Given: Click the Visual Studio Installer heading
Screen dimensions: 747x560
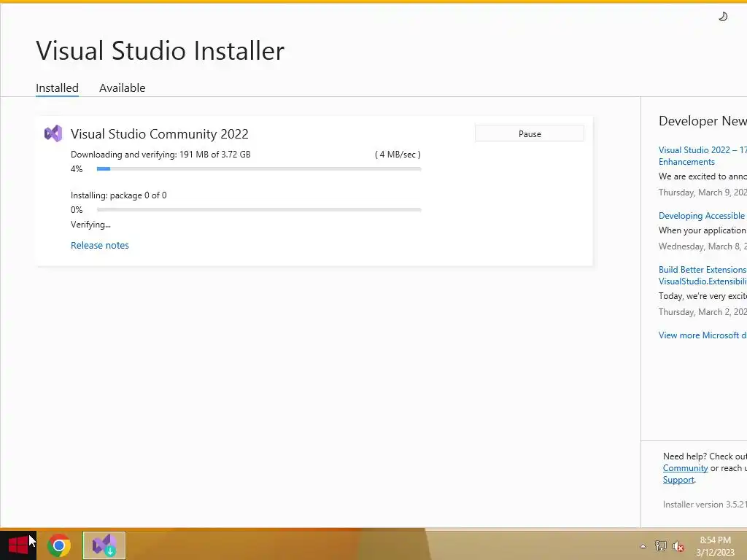Looking at the screenshot, I should pos(160,50).
